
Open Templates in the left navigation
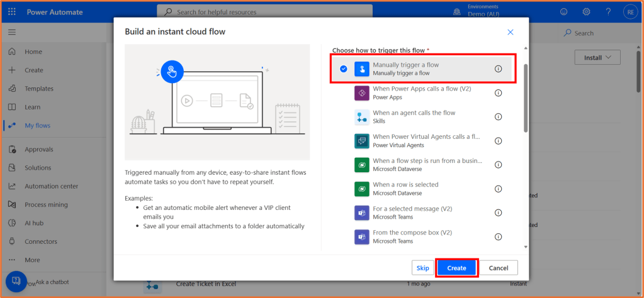[38, 89]
